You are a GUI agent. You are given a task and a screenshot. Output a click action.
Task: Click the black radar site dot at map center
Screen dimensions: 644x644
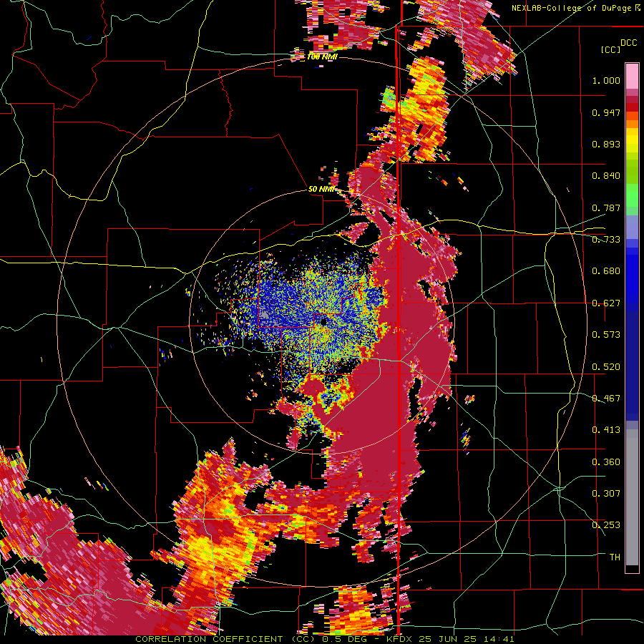[x=323, y=321]
